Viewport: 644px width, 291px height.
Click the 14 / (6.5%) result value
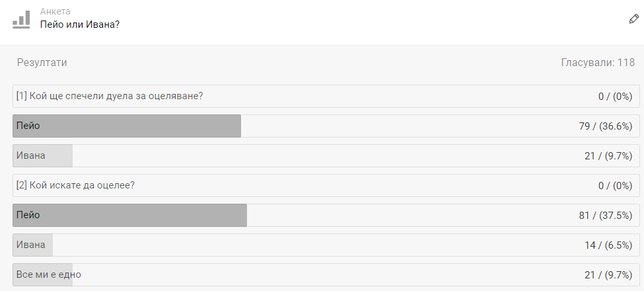click(x=608, y=245)
